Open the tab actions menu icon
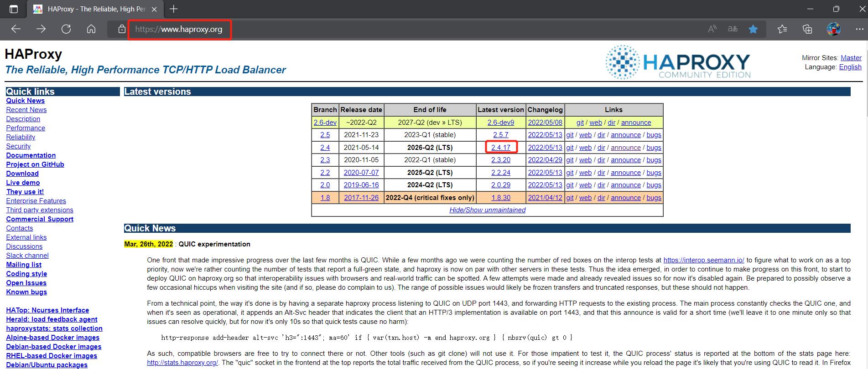Viewport: 868px width, 369px height. pos(14,9)
